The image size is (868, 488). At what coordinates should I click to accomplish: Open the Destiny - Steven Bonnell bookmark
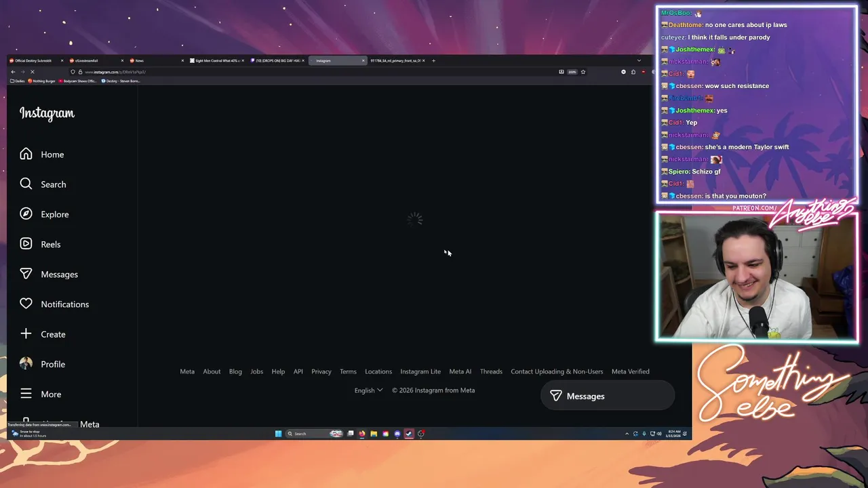(x=121, y=81)
